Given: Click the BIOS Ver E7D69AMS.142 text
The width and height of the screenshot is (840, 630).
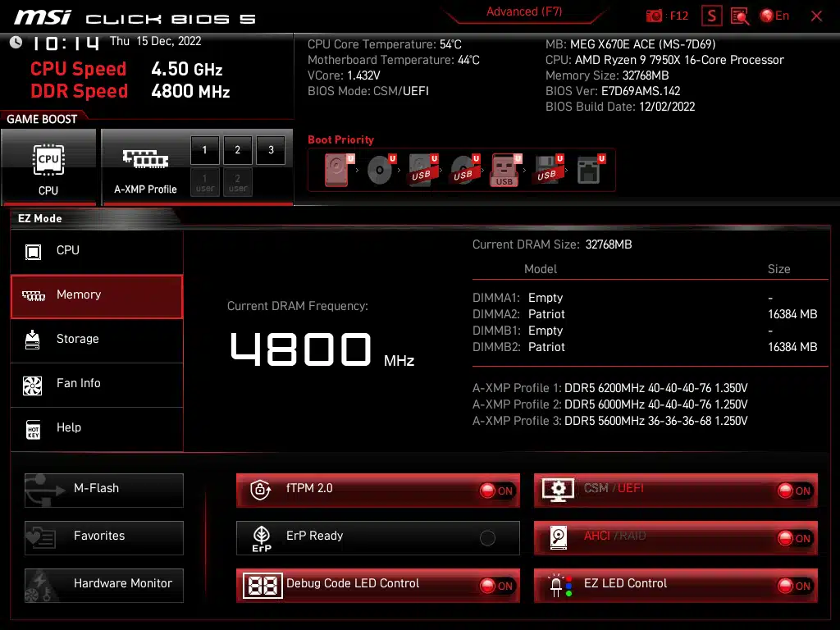Looking at the screenshot, I should [x=613, y=91].
